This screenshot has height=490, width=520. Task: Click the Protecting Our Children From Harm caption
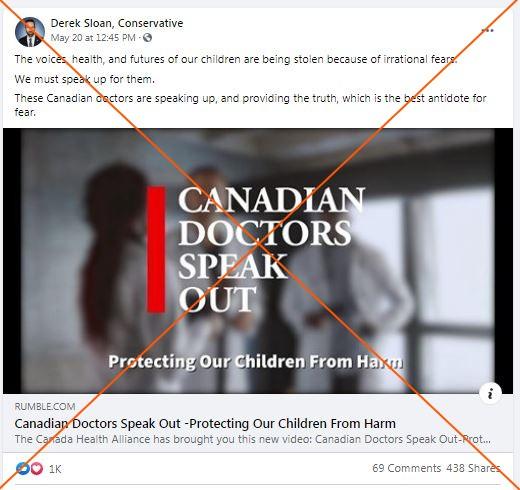click(256, 362)
